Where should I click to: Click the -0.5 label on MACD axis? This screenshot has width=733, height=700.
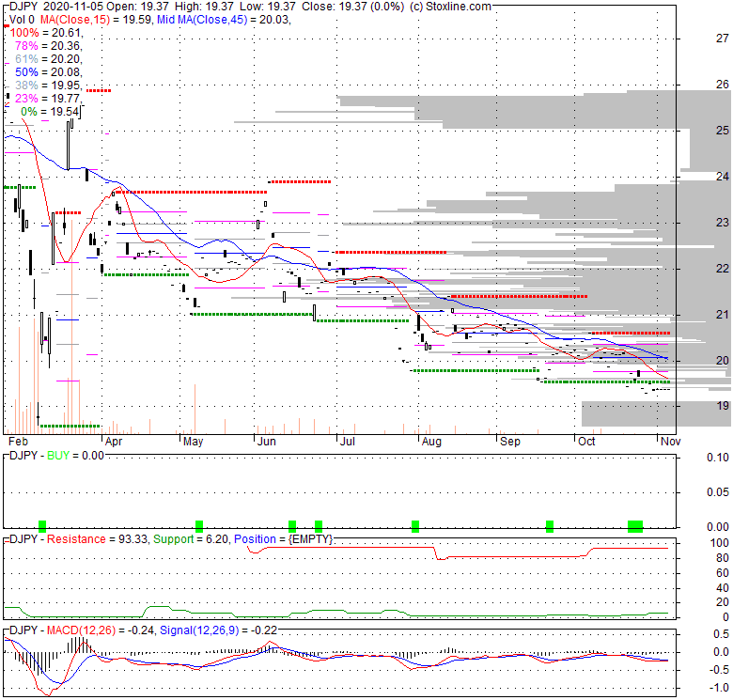click(720, 670)
